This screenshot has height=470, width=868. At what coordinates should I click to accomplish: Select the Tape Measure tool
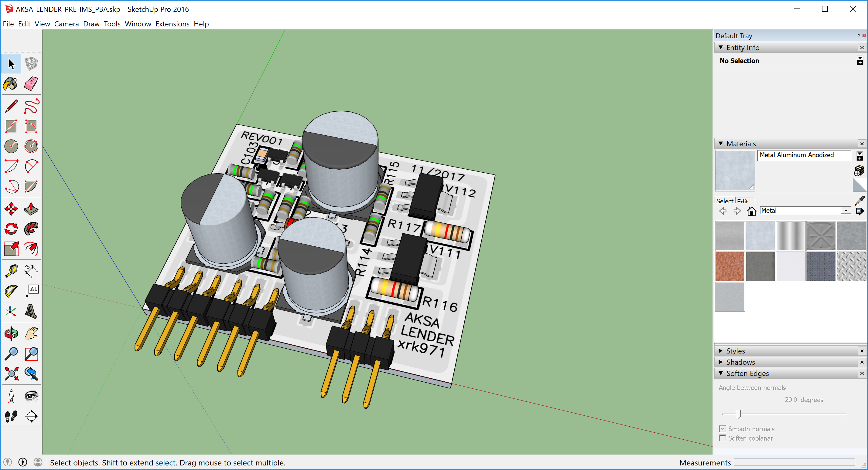pos(11,271)
